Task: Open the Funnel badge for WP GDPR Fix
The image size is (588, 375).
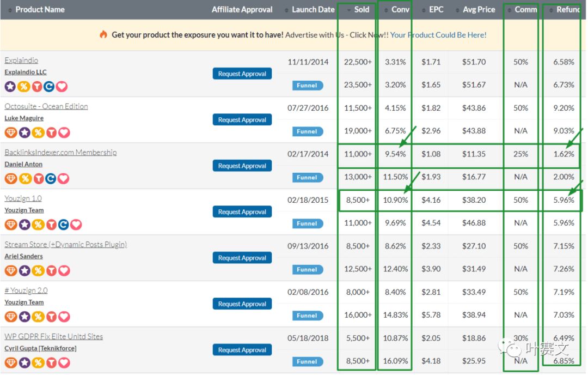Action: (x=308, y=362)
